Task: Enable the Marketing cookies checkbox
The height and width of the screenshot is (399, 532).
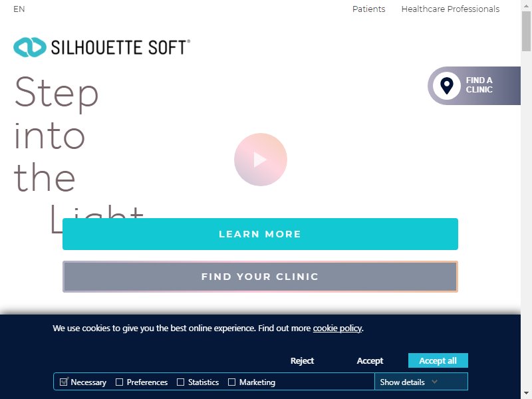Action: point(231,382)
